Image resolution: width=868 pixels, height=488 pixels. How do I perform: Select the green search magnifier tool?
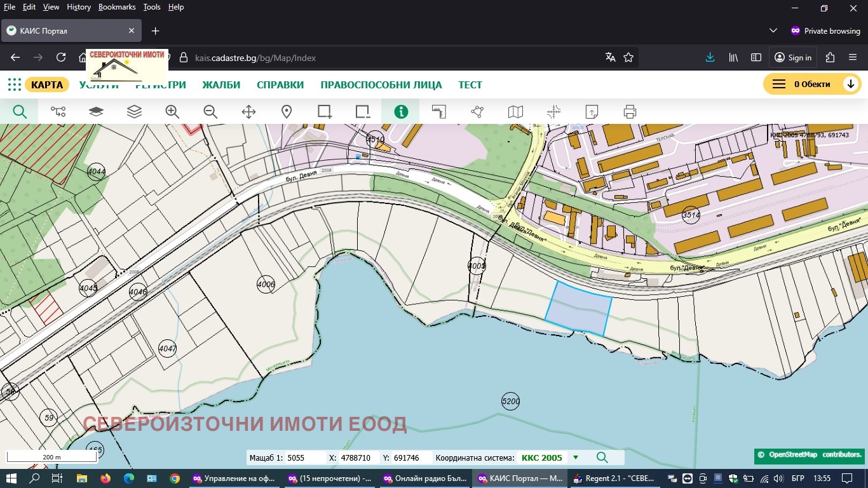point(20,111)
